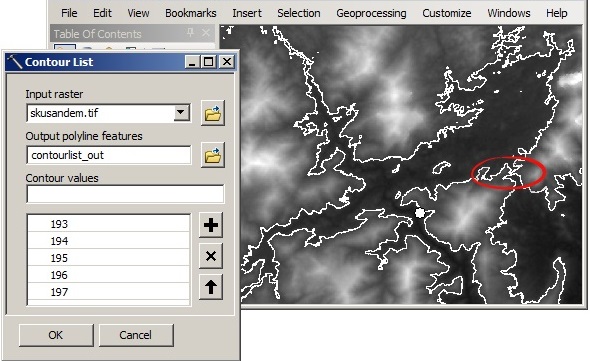Maximize the Contour List dialog
Image resolution: width=590 pixels, height=361 pixels.
pos(209,62)
